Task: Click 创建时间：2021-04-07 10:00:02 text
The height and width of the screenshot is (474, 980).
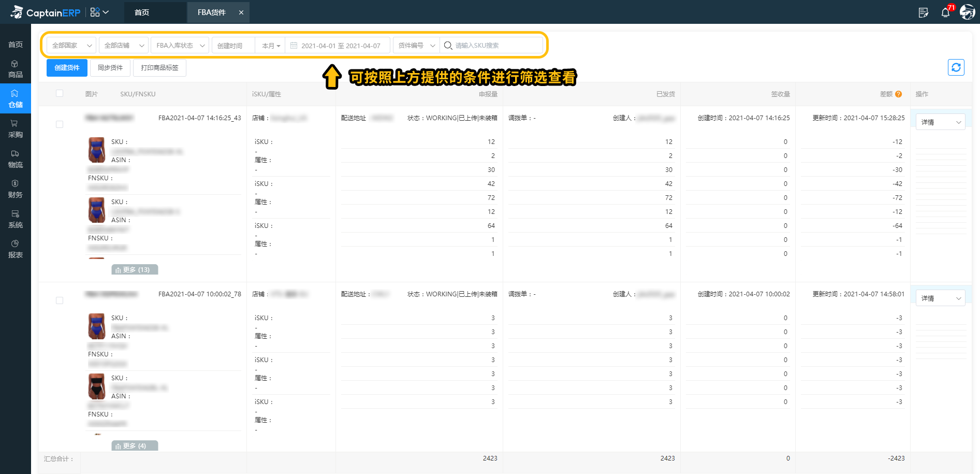Action: point(743,294)
